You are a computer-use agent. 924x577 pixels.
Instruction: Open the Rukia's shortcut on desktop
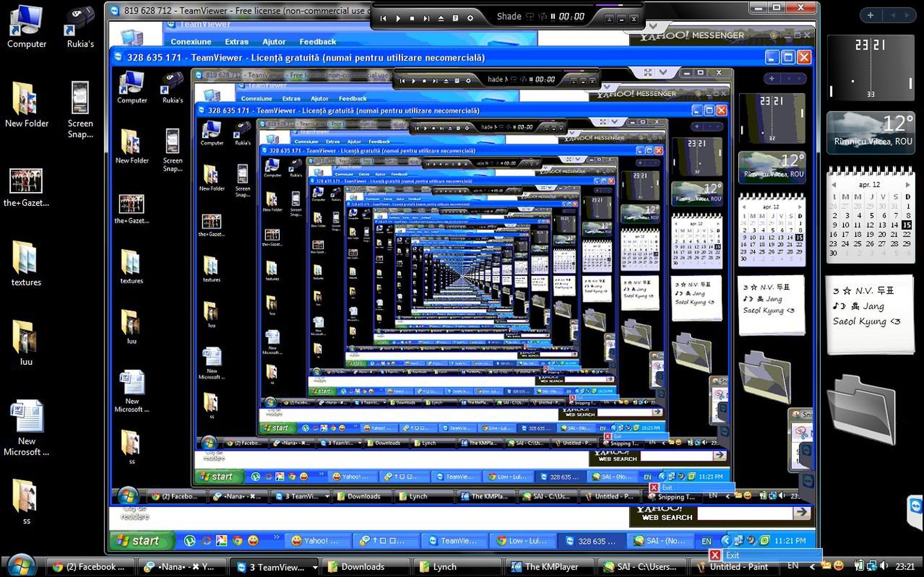coord(80,27)
